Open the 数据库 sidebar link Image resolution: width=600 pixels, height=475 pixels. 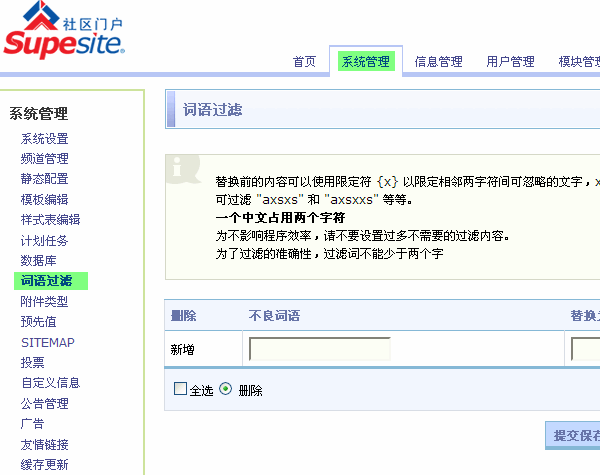tap(39, 260)
